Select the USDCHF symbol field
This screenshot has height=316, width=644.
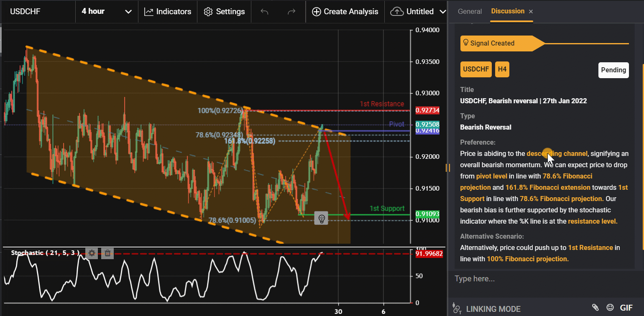point(38,12)
